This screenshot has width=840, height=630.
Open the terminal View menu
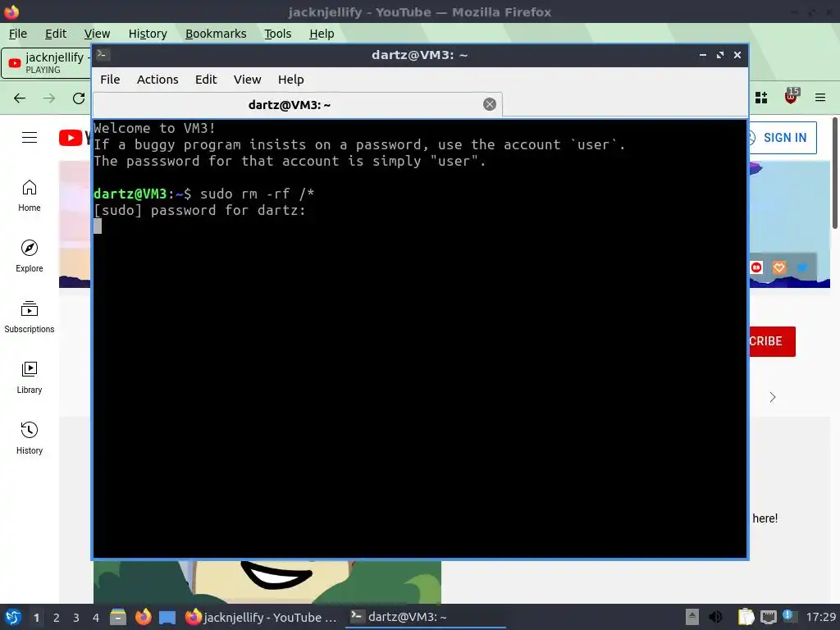tap(247, 80)
